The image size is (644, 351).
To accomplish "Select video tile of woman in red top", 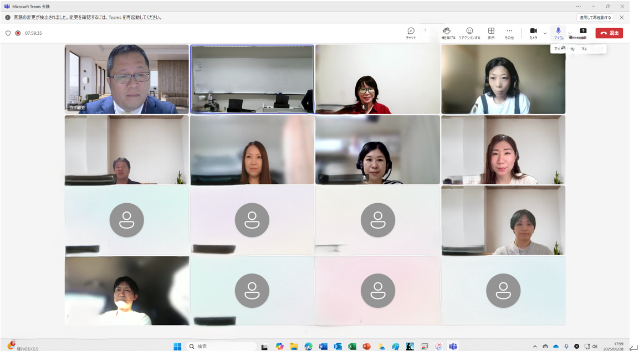I will point(377,79).
